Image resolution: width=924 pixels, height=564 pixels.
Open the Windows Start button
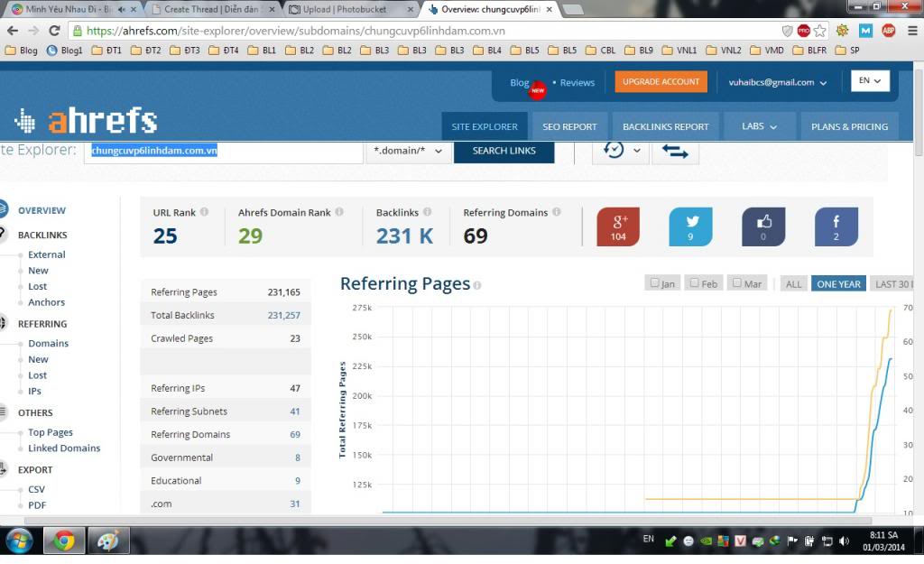[20, 541]
